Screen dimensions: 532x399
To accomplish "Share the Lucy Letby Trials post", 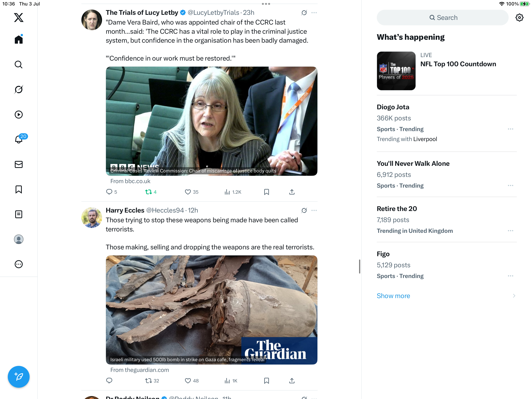I will (x=292, y=192).
